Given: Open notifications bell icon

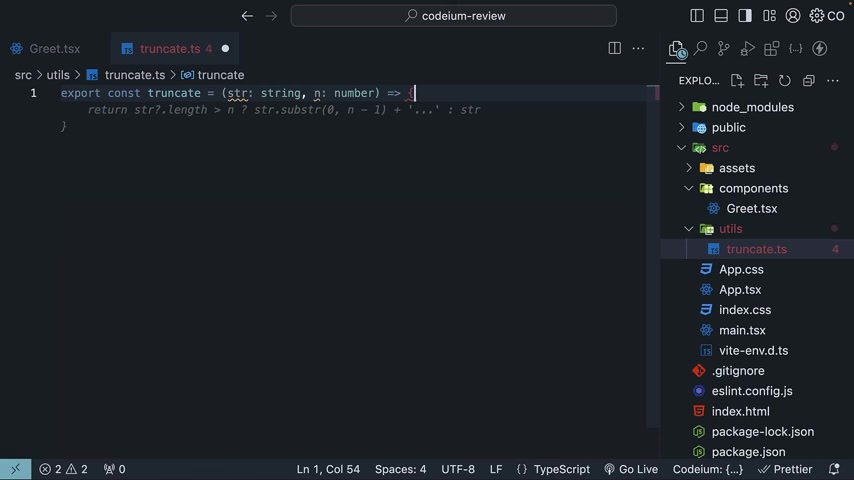Looking at the screenshot, I should point(834,469).
